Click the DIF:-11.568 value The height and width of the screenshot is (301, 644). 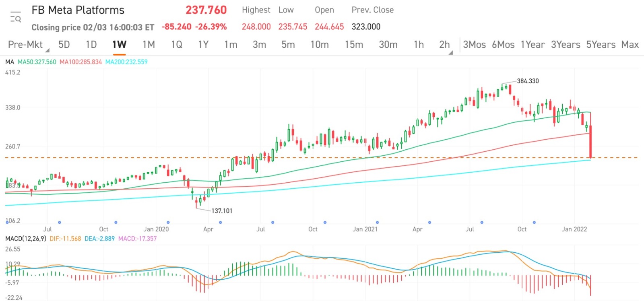(x=65, y=239)
